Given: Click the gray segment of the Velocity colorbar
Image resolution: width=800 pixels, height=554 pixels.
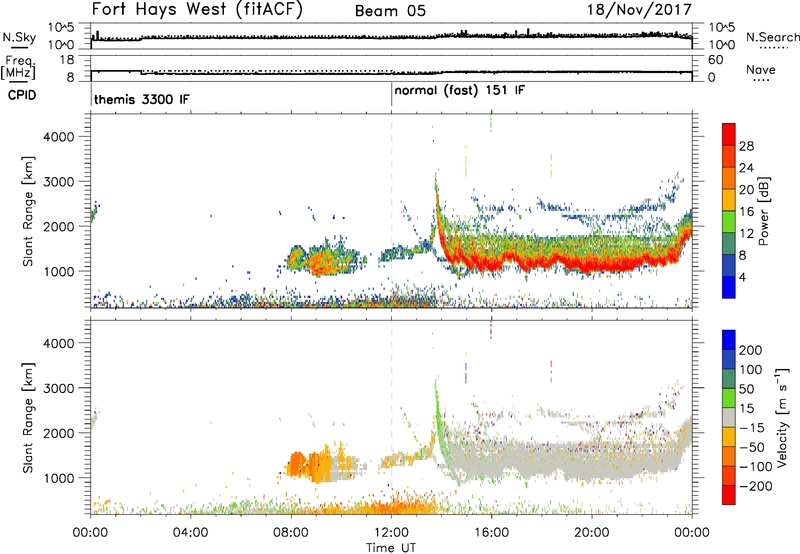Looking at the screenshot, I should [729, 417].
